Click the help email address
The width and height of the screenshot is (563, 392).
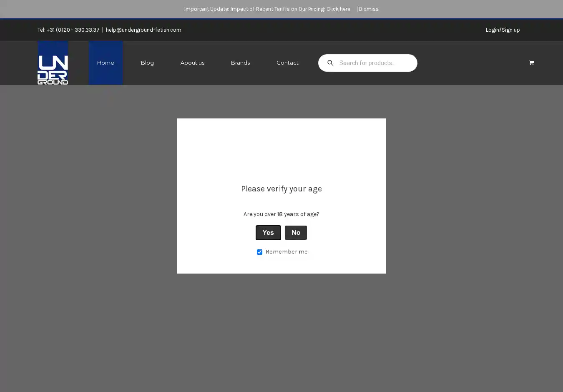(143, 30)
